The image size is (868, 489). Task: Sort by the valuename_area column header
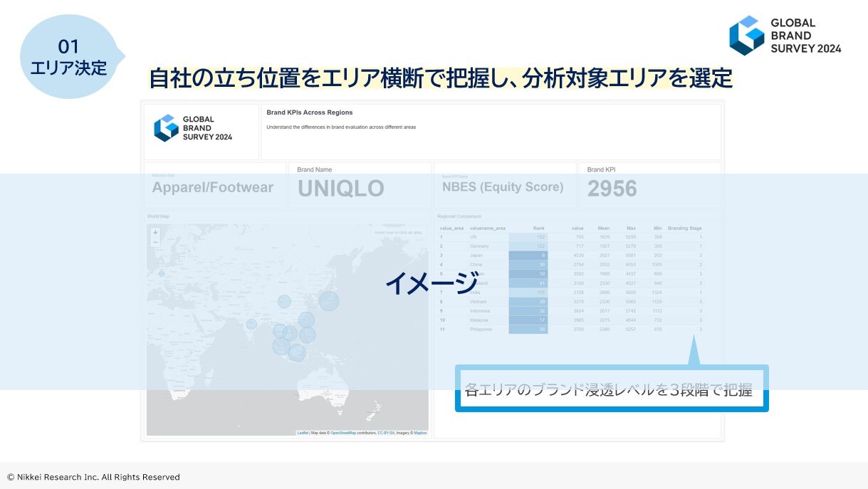[x=488, y=228]
